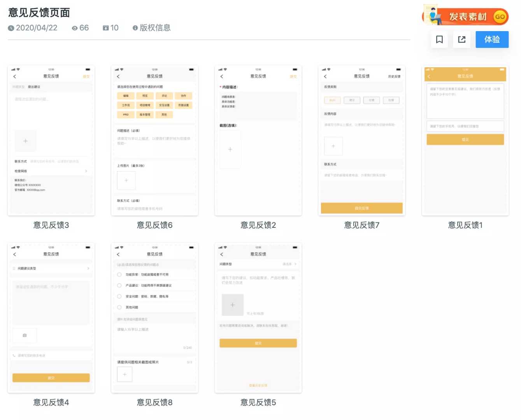This screenshot has height=420, width=521.
Task: Open the 意见反馈7 page preview
Action: point(361,140)
